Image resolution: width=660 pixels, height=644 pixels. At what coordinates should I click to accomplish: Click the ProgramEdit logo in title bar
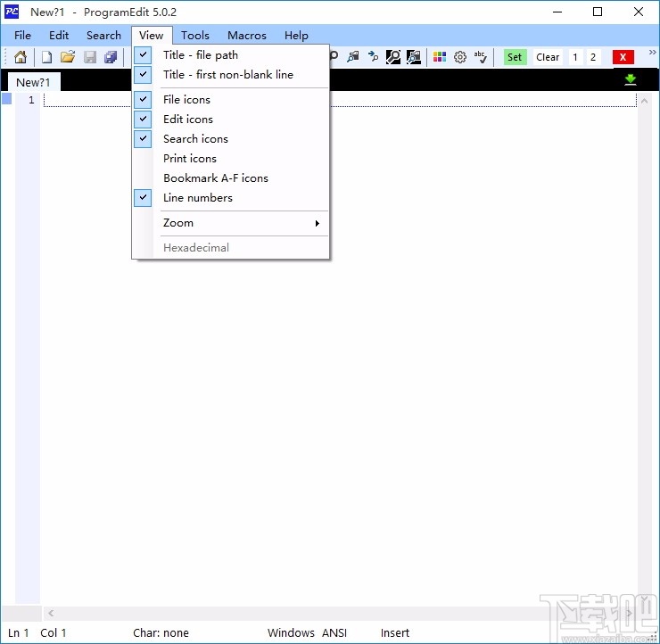click(x=12, y=12)
